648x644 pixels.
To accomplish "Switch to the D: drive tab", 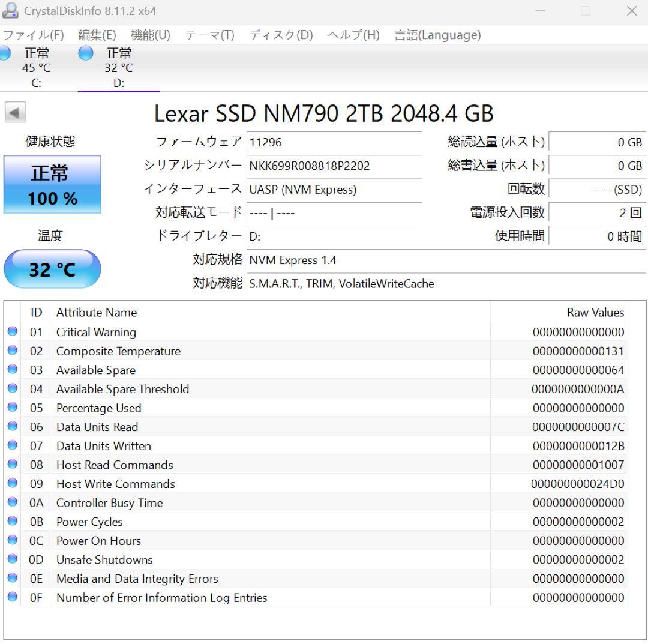I will click(117, 68).
